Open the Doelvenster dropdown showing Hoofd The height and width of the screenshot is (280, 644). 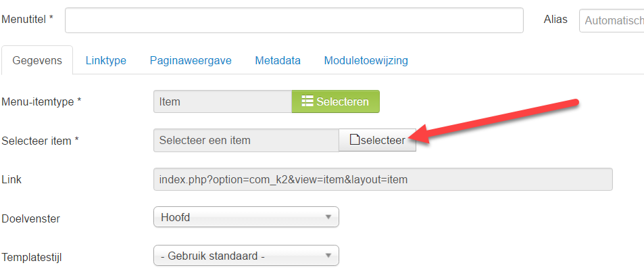pyautogui.click(x=246, y=216)
